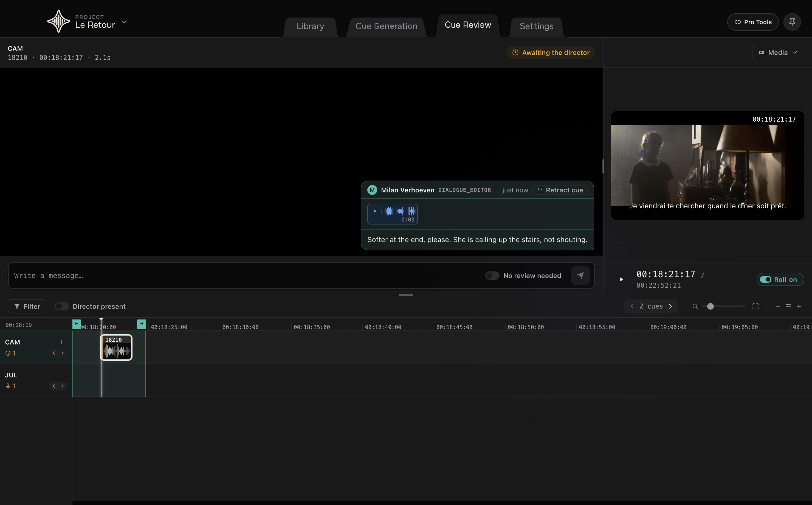This screenshot has width=812, height=505.
Task: Go to previous cue on JUL track
Action: tap(54, 386)
